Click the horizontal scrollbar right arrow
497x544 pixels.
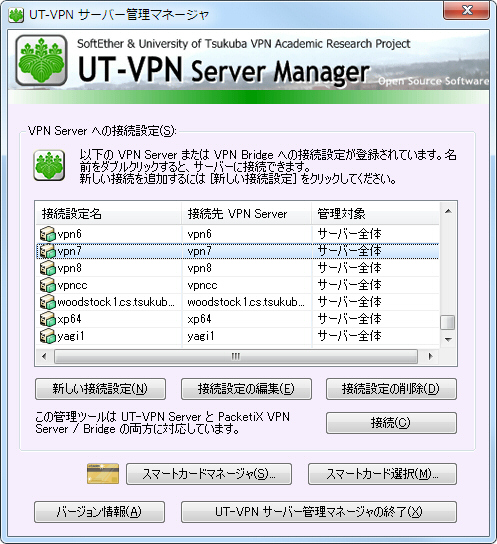point(430,356)
